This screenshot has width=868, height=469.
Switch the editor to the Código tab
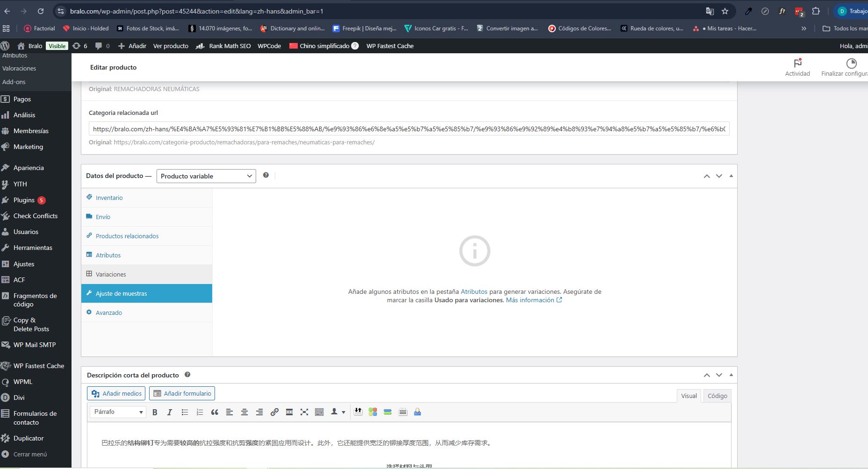coord(717,396)
